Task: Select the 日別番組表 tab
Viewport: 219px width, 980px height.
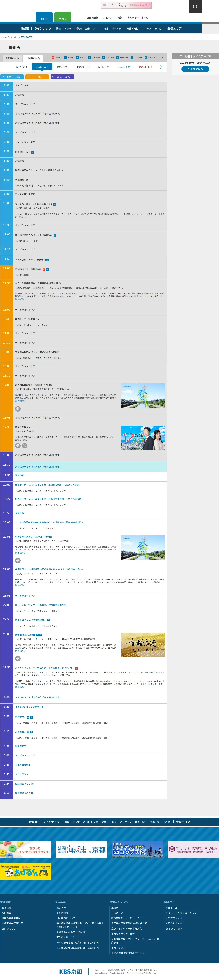Action: click(x=33, y=58)
